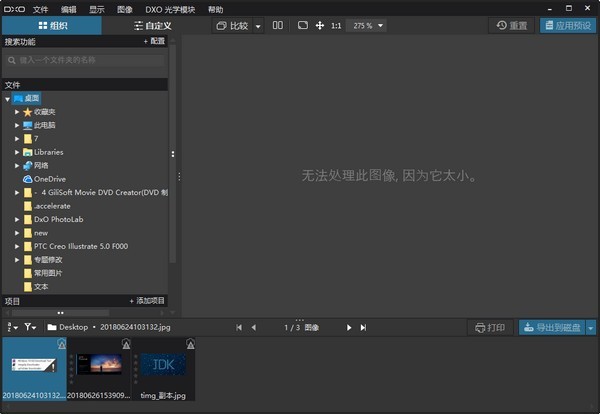Collapse the 桌面 tree node
The image size is (600, 414).
point(7,99)
